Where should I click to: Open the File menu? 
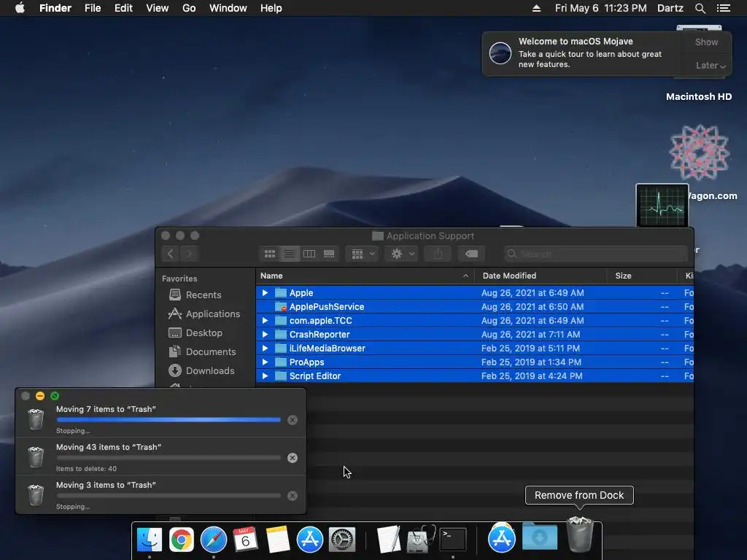[93, 8]
